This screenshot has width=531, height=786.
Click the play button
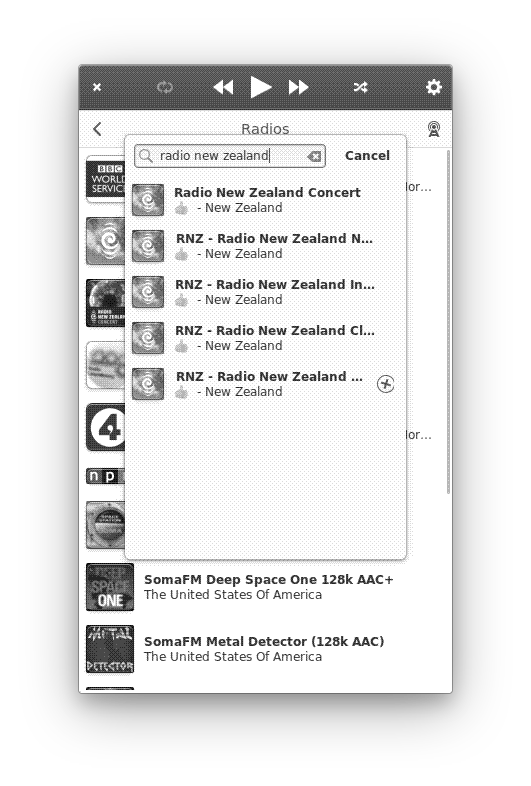coord(261,87)
